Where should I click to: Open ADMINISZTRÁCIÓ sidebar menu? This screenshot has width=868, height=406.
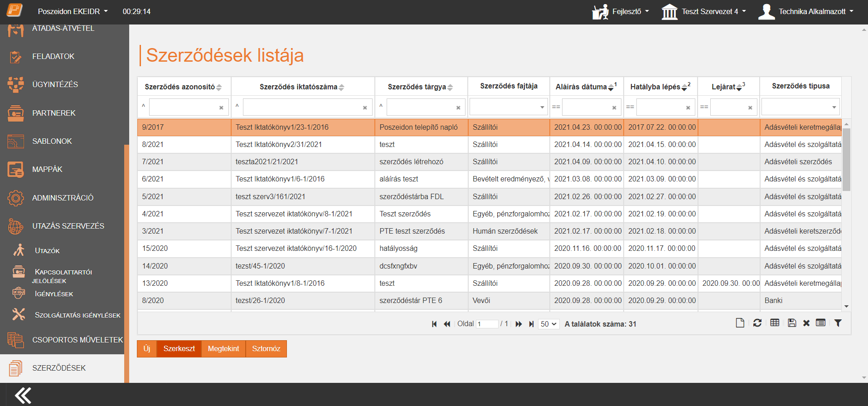point(63,198)
